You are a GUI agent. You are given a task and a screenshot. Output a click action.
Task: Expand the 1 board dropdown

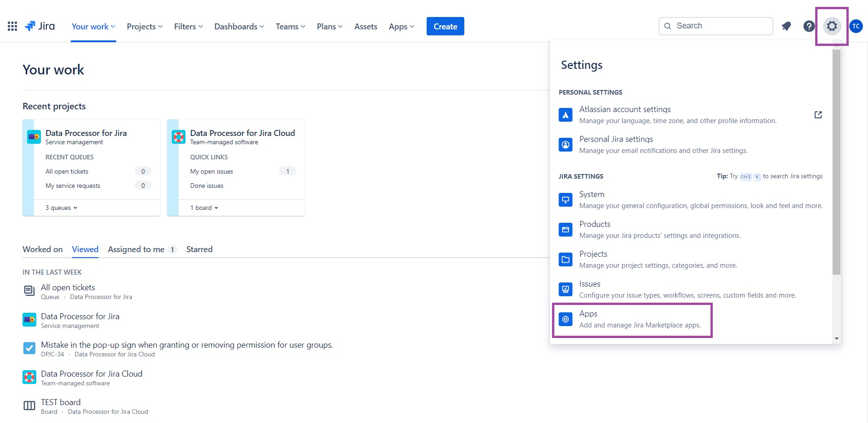(x=204, y=208)
